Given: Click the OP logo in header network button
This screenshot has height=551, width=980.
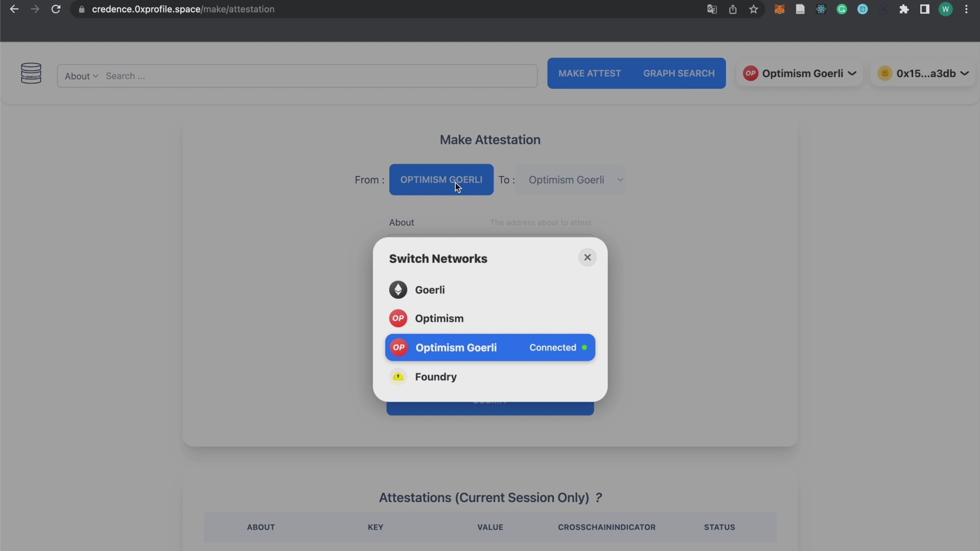Looking at the screenshot, I should (750, 73).
